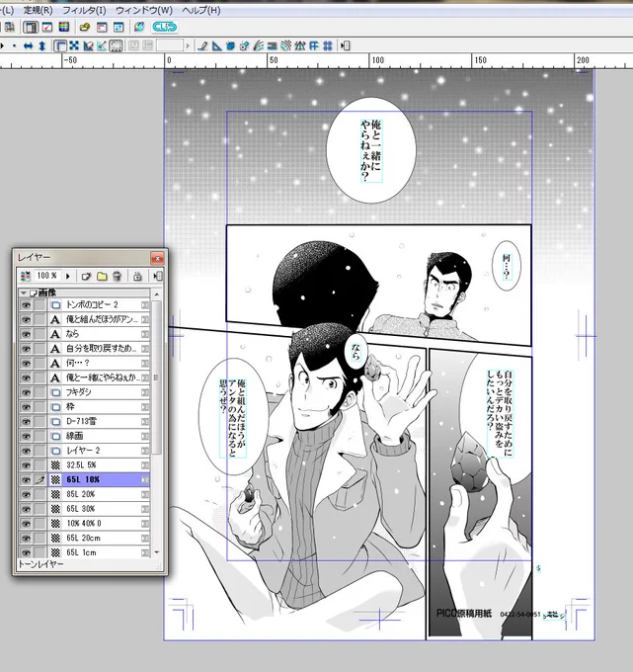Hide the D-713雪 layer

click(26, 421)
